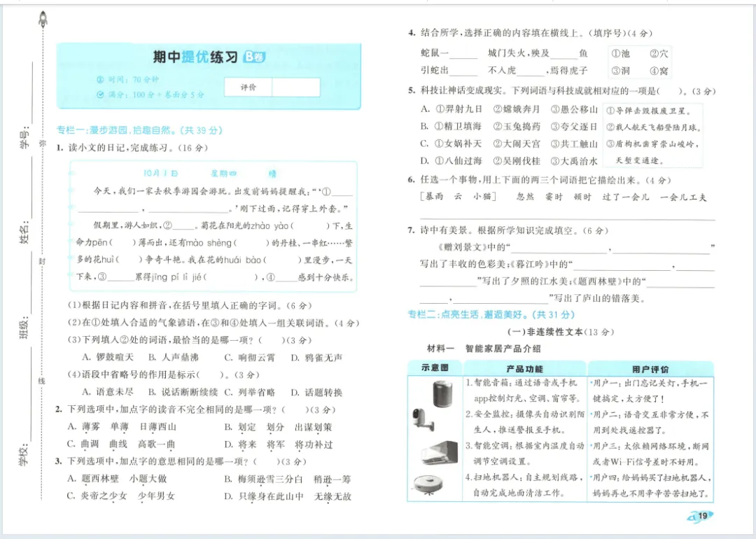Select option C. 曲调 曲线 高歌一曲
This screenshot has width=756, height=539.
[x=121, y=444]
